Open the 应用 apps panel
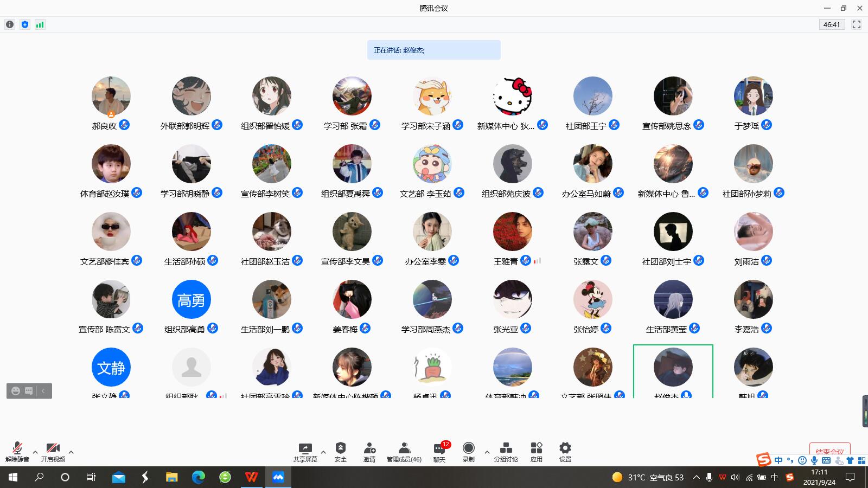Viewport: 868px width, 488px height. (x=537, y=452)
